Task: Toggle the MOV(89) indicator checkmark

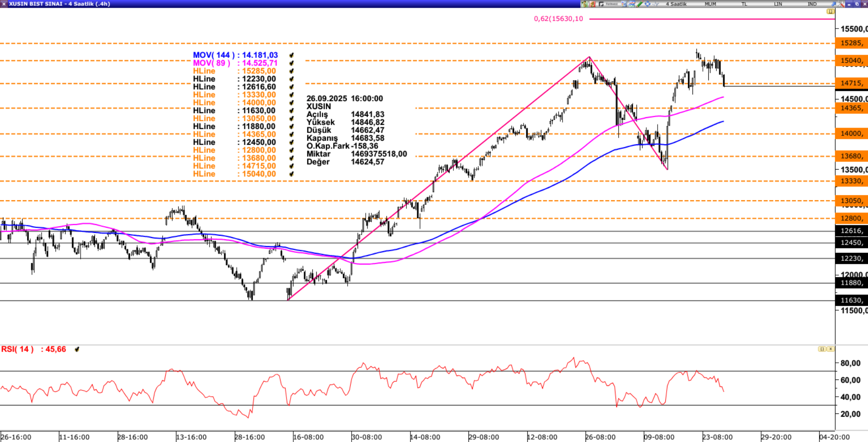Action: click(x=291, y=63)
